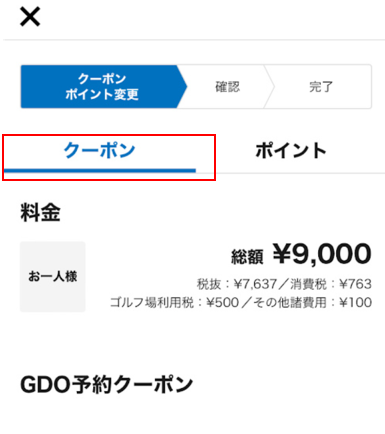This screenshot has height=434, width=385.
Task: Click the chevron divider between 確認 and 完了
Action: 269,87
